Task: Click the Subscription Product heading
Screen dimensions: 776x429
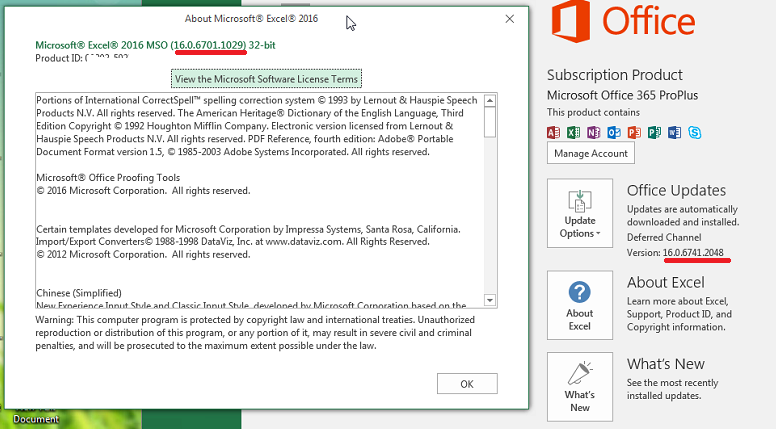Action: tap(615, 75)
